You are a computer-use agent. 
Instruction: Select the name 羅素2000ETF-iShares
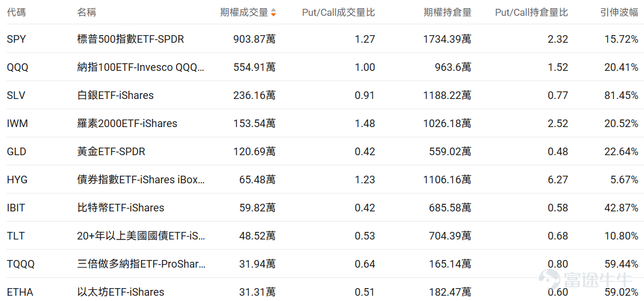128,124
